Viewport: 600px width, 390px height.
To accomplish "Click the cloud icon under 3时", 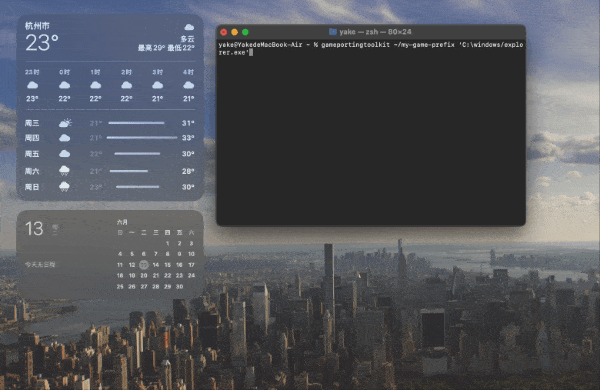I will 157,85.
